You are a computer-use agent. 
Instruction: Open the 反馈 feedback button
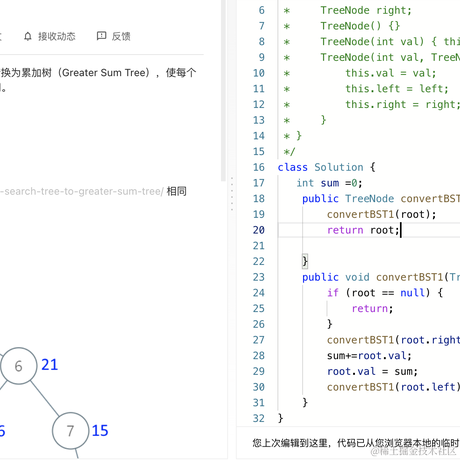(x=114, y=36)
